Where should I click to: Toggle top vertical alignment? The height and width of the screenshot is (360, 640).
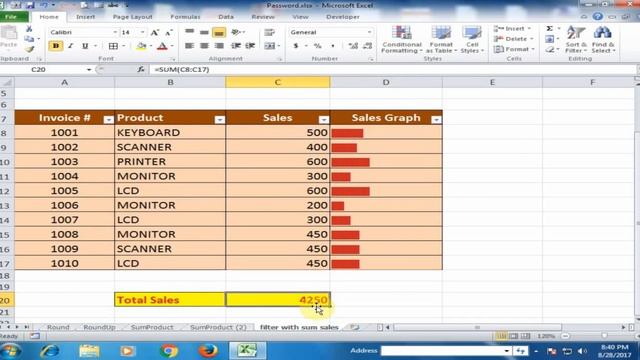(189, 32)
